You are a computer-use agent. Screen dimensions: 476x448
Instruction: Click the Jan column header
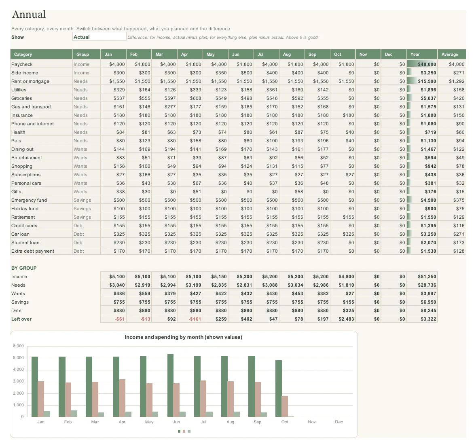pyautogui.click(x=114, y=54)
